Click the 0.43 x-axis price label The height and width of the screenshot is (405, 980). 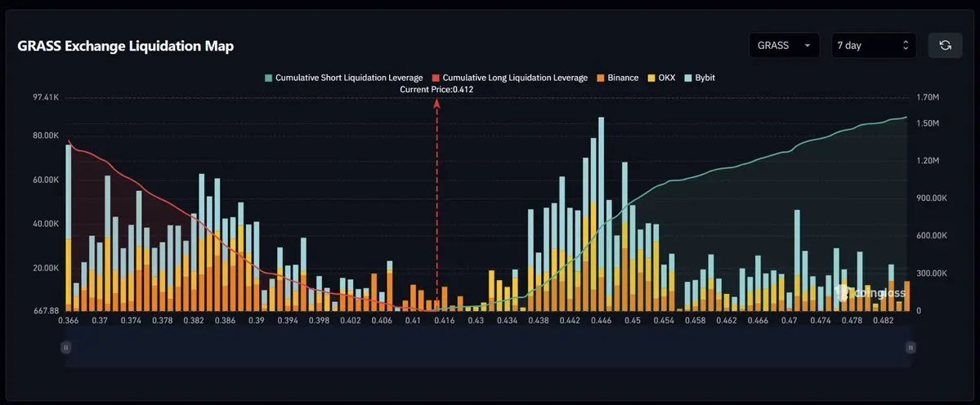pos(476,320)
